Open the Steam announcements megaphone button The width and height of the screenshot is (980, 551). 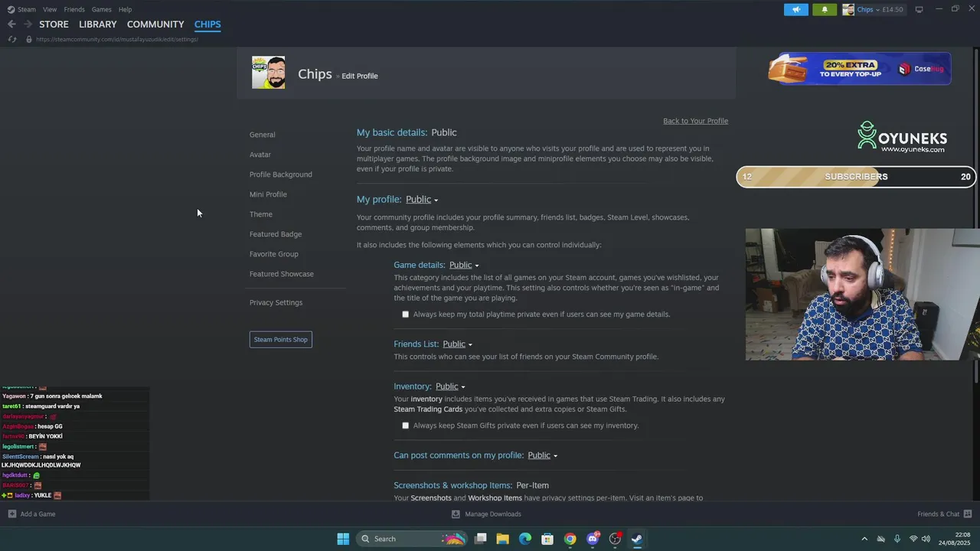click(796, 9)
